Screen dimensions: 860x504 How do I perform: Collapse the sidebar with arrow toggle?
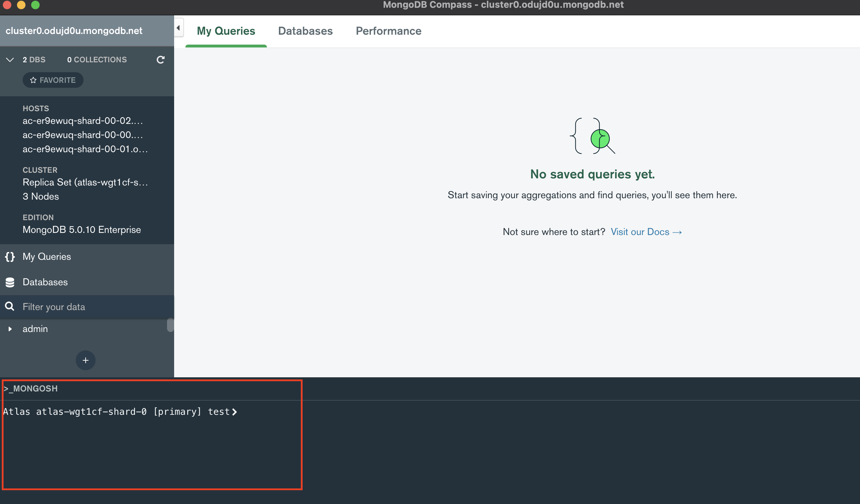[179, 28]
